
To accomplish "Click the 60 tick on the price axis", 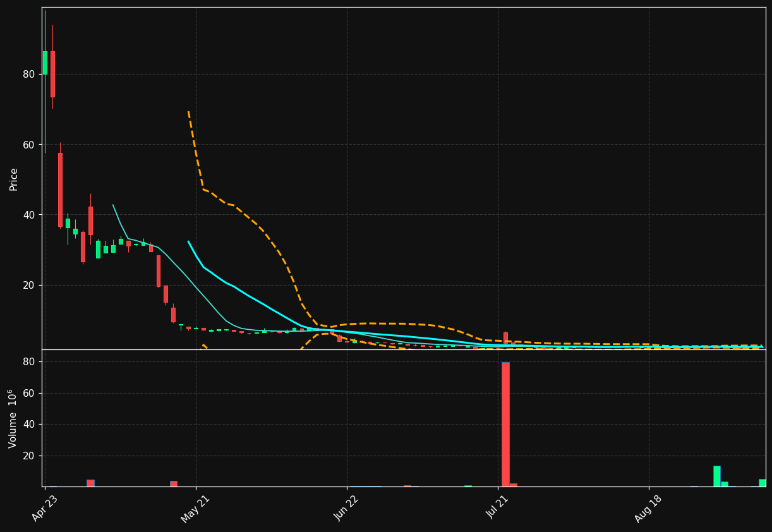I will (29, 145).
